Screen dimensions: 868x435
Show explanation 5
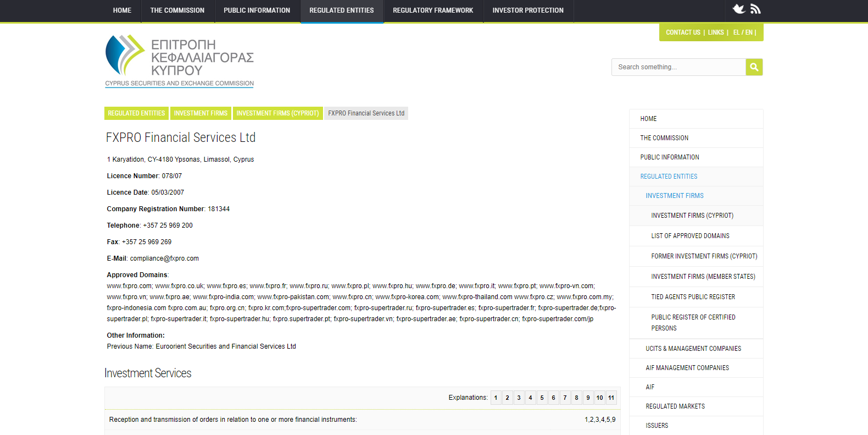(x=542, y=398)
